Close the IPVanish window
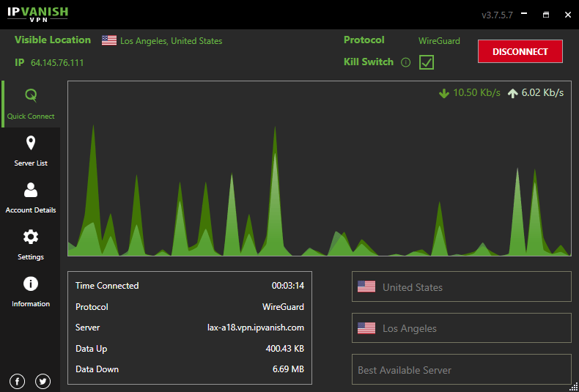This screenshot has width=579, height=392. pyautogui.click(x=568, y=15)
